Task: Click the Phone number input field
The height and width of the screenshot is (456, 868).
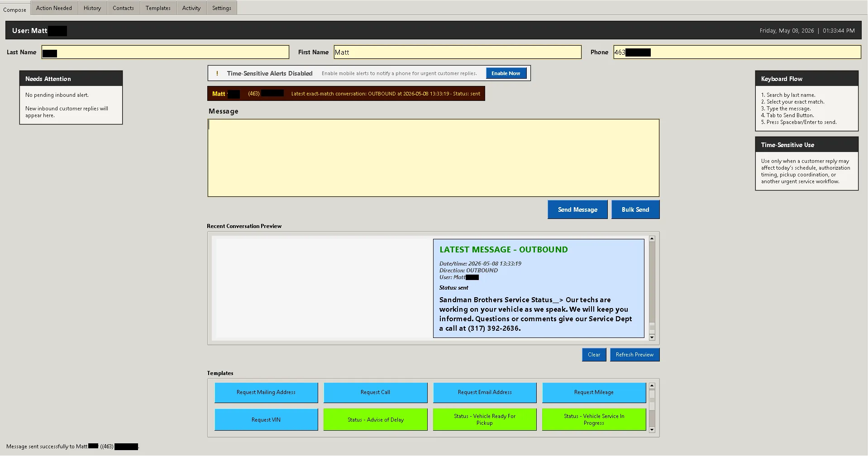Action: point(737,52)
